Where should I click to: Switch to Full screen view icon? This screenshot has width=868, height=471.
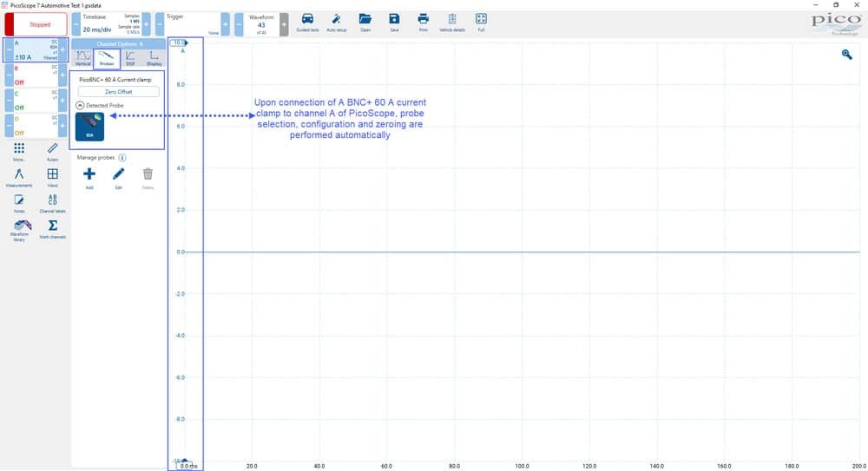(481, 23)
